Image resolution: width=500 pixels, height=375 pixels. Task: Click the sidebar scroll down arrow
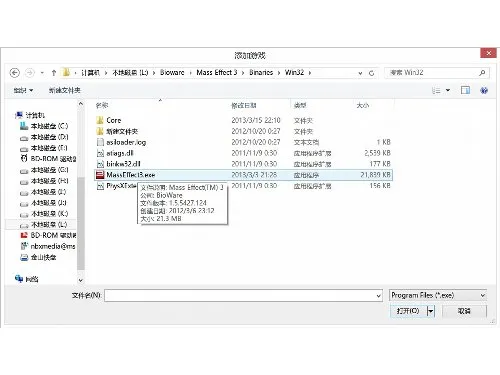pos(80,280)
